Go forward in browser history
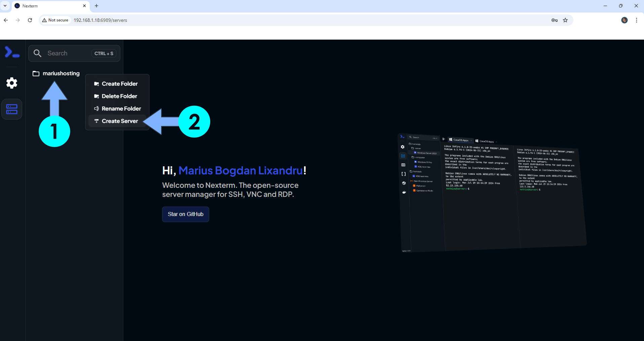The image size is (644, 341). coord(18,20)
